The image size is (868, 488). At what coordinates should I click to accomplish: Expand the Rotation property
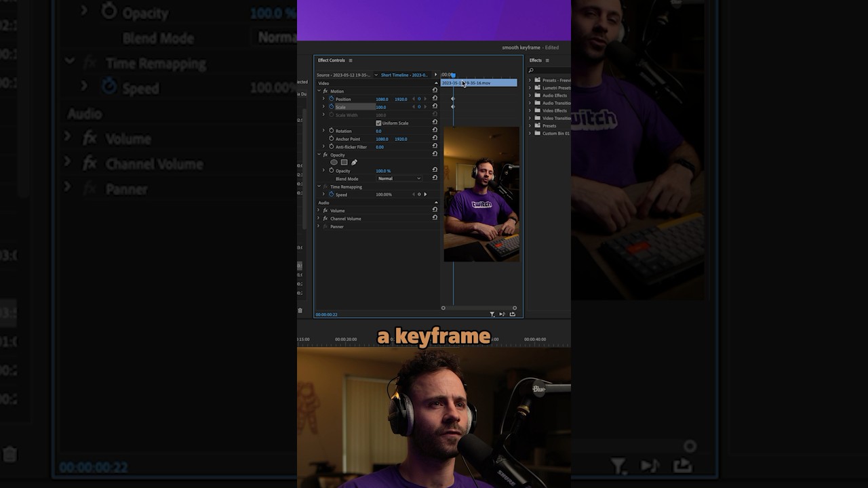(323, 131)
